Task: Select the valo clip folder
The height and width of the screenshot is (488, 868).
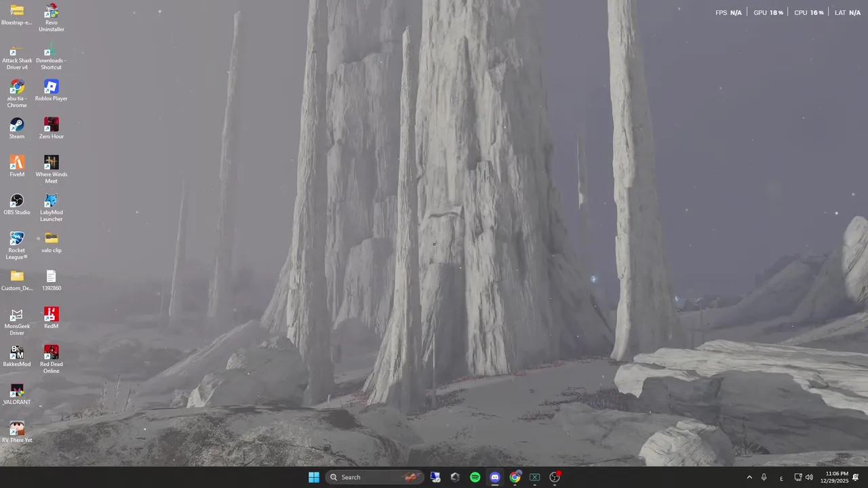Action: click(x=52, y=243)
